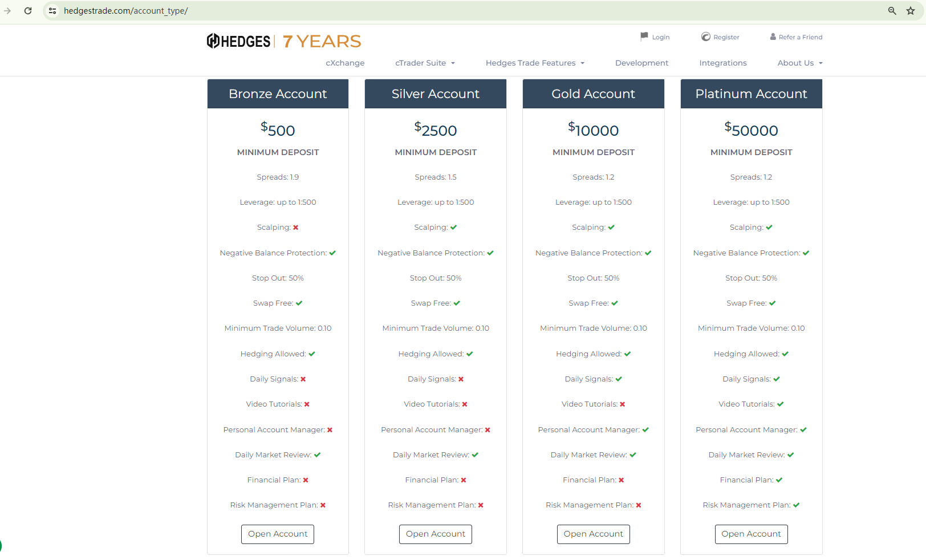Screen dimensions: 926x560
Task: Click the red cross beside Bronze Scalping
Action: (296, 228)
